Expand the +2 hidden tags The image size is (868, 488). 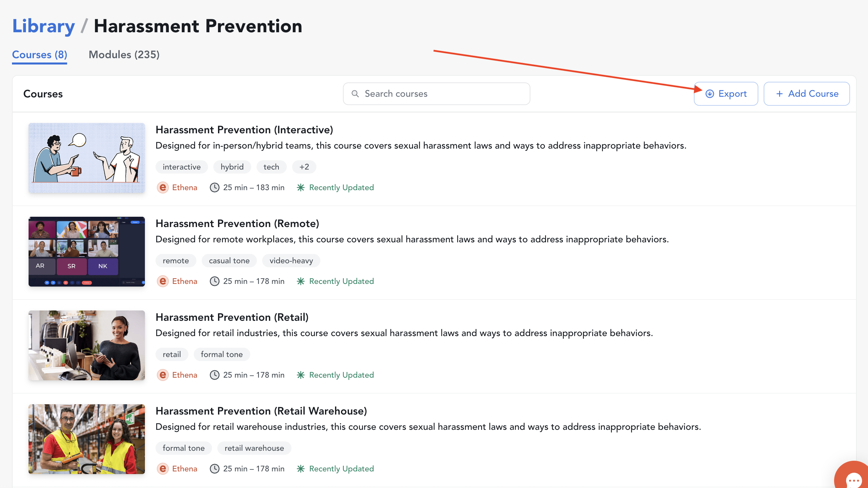point(304,167)
